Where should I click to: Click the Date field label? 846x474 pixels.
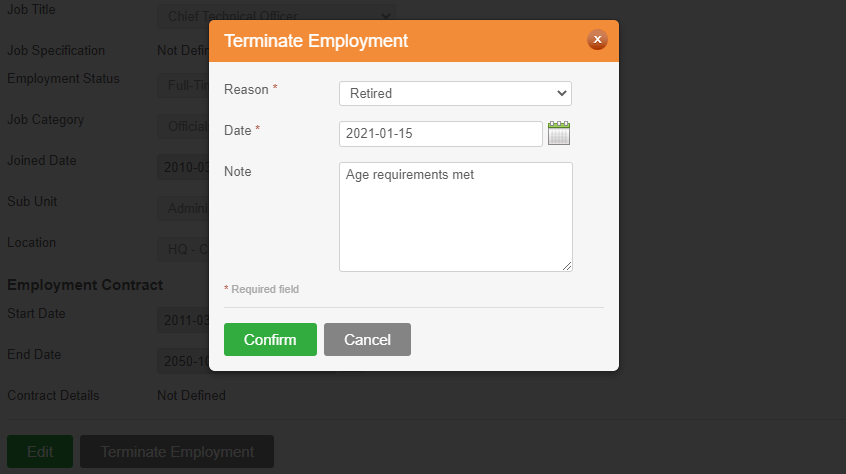(237, 130)
